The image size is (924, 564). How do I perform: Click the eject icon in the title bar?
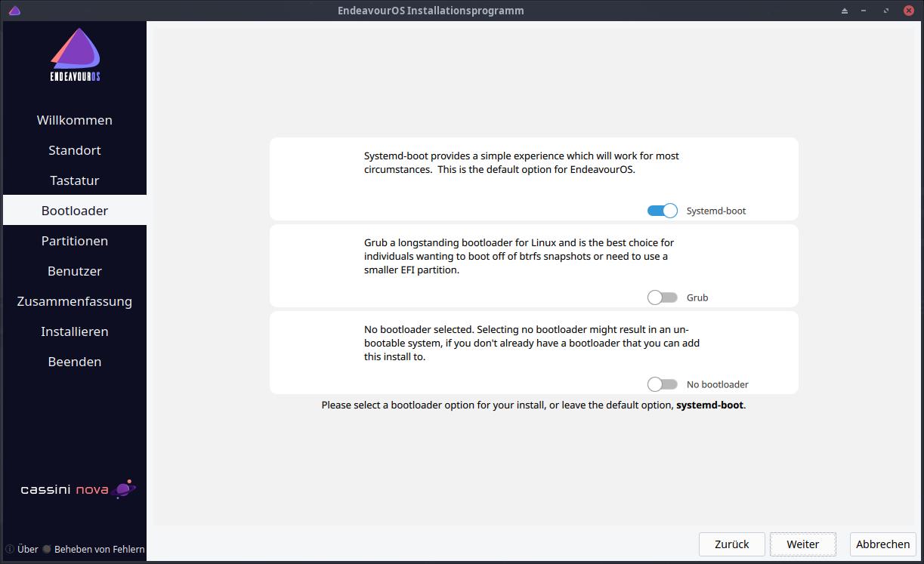pos(844,10)
